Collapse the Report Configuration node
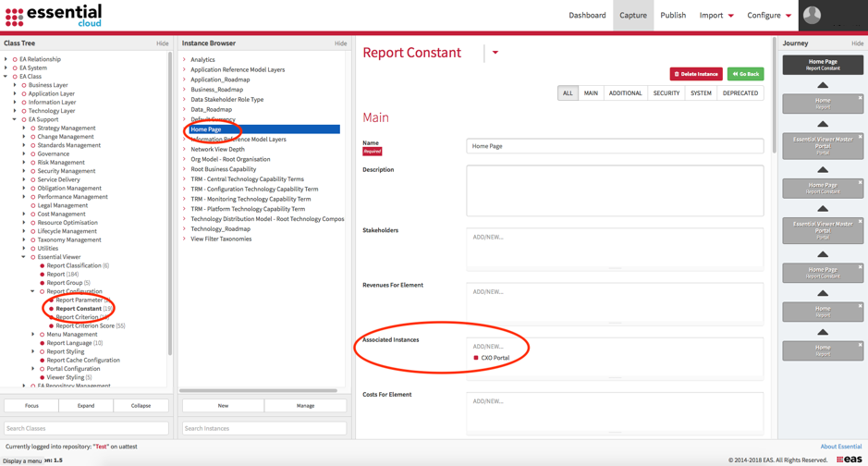 tap(32, 291)
